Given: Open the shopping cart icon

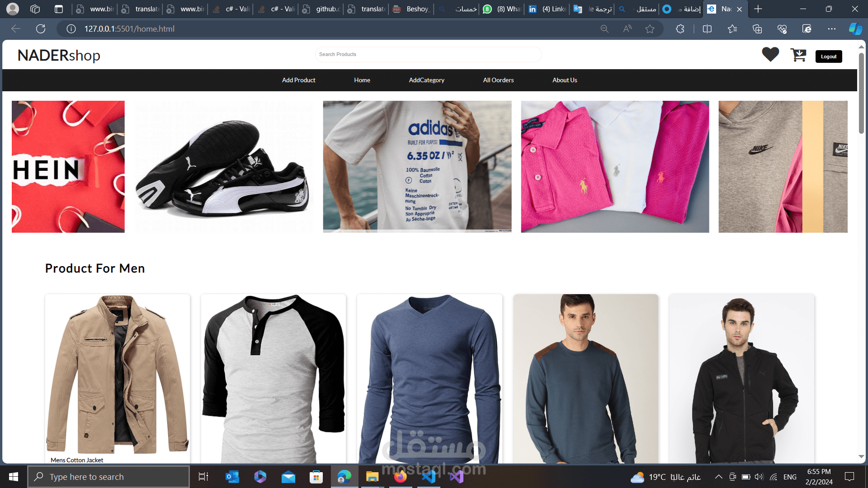Looking at the screenshot, I should point(798,54).
